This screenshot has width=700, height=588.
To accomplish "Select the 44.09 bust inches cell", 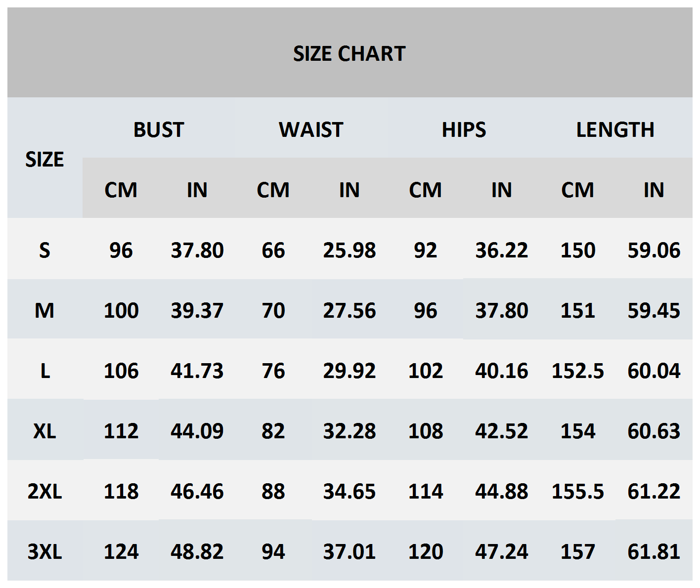I will click(x=197, y=431).
